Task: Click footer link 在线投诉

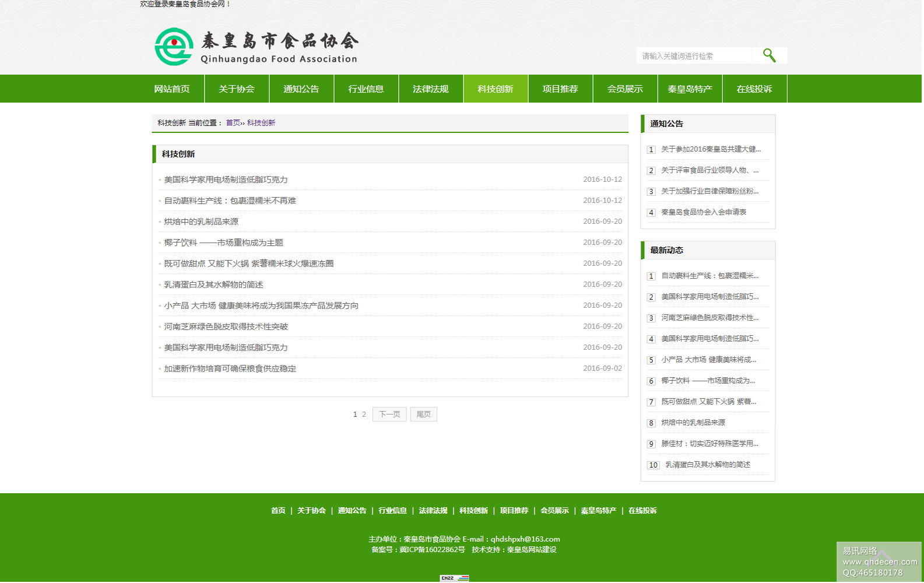Action: (642, 511)
